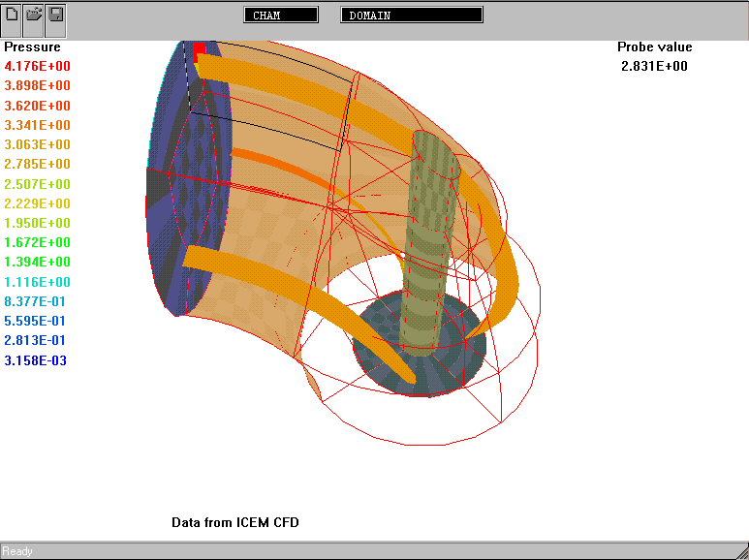Viewport: 749px width, 560px height.
Task: Click the New file icon
Action: pos(13,16)
